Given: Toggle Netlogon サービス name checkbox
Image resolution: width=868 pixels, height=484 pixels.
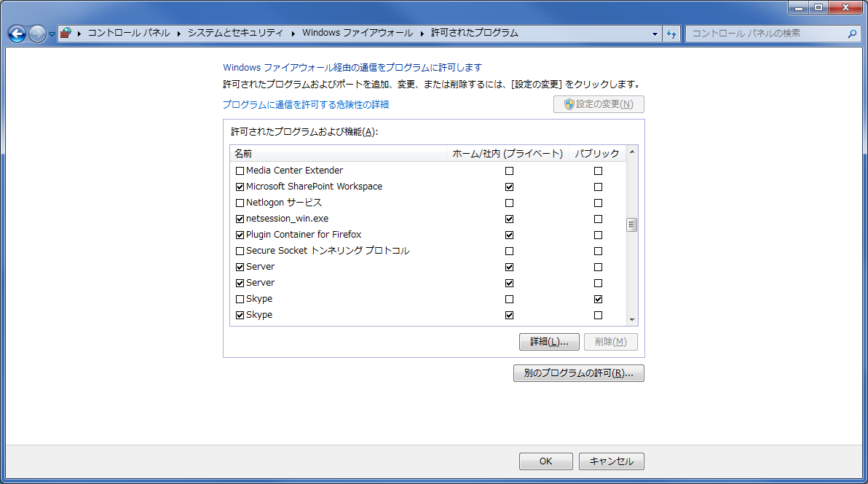Looking at the screenshot, I should click(240, 203).
